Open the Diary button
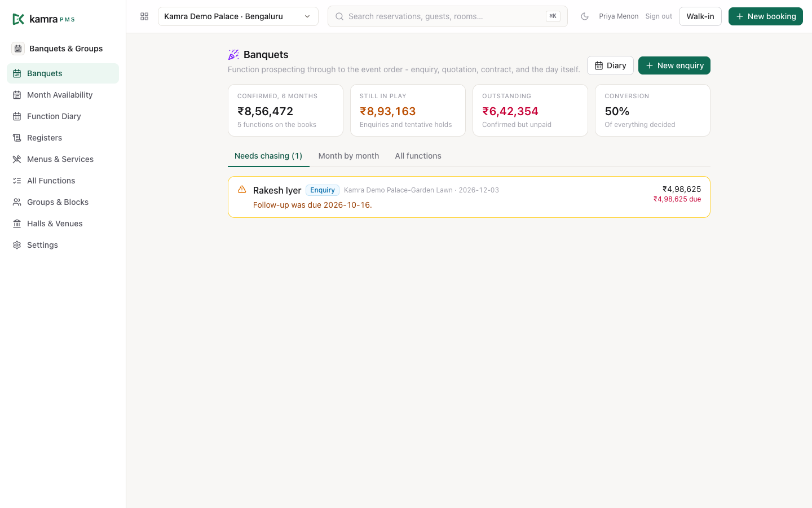The image size is (812, 508). point(610,65)
